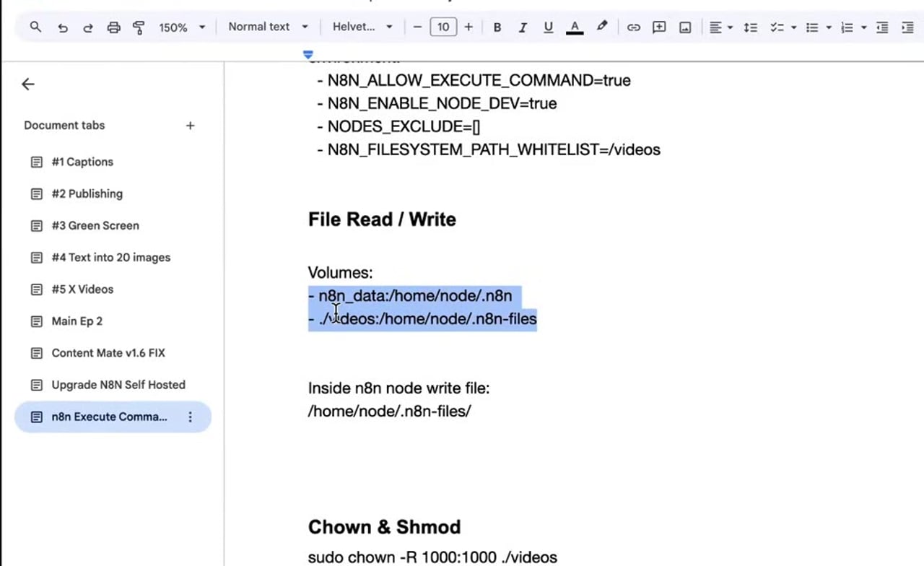Click the search menus magnifier icon

pos(35,27)
